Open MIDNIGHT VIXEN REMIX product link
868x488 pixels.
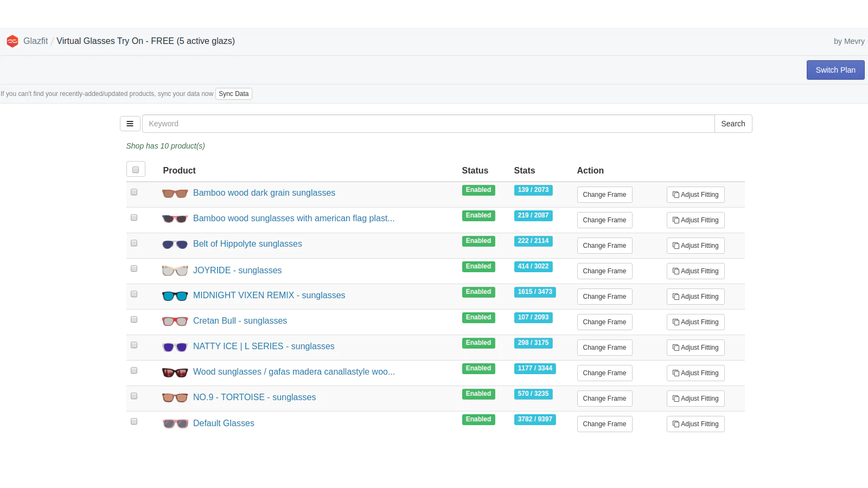269,296
